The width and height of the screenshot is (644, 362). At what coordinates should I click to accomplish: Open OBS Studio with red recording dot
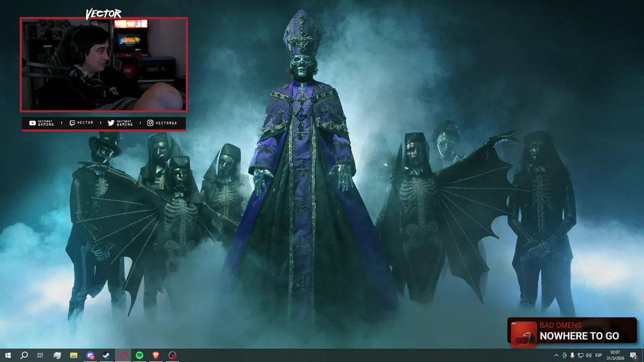(173, 355)
